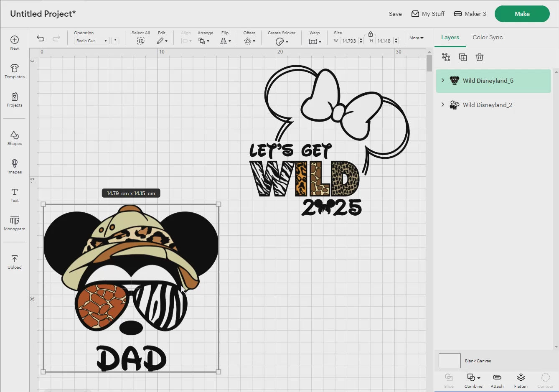Adjust the height stepper arrows
This screenshot has width=559, height=392.
[x=396, y=41]
